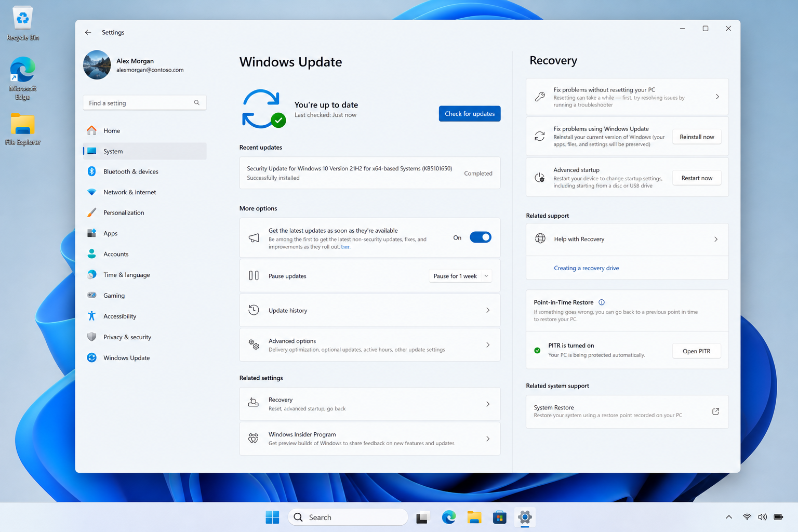The image size is (798, 532).
Task: Click the Update history clock icon
Action: [254, 310]
